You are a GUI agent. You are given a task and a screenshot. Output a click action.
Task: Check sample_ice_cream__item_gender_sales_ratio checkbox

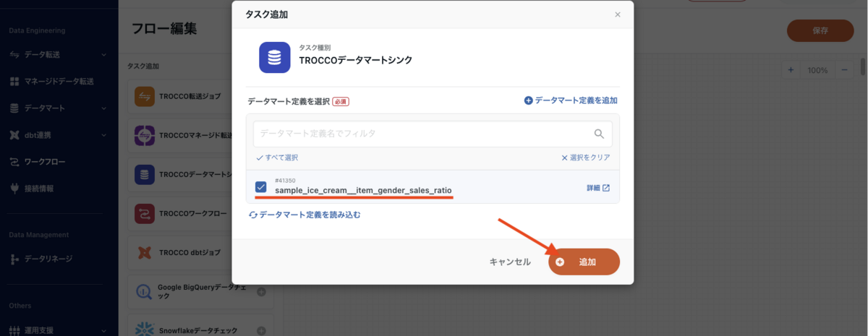pyautogui.click(x=261, y=187)
